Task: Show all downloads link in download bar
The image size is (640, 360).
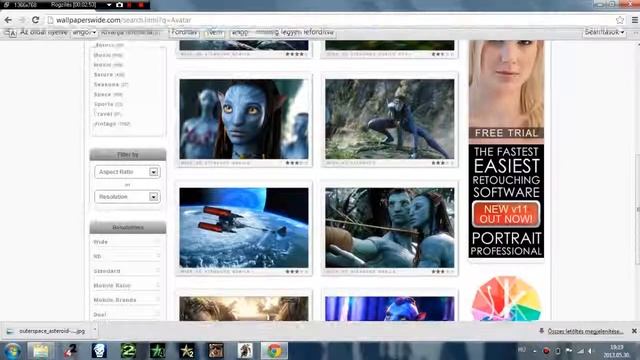Action: tap(585, 331)
